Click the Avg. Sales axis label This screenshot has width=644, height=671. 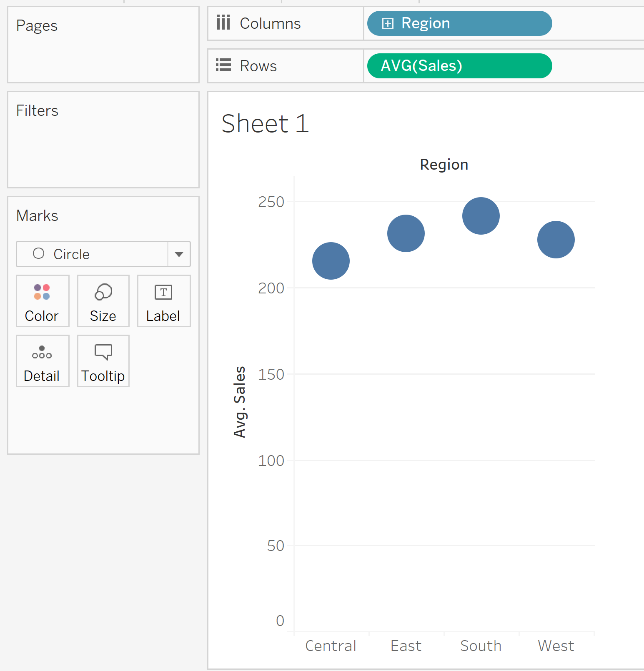(240, 402)
